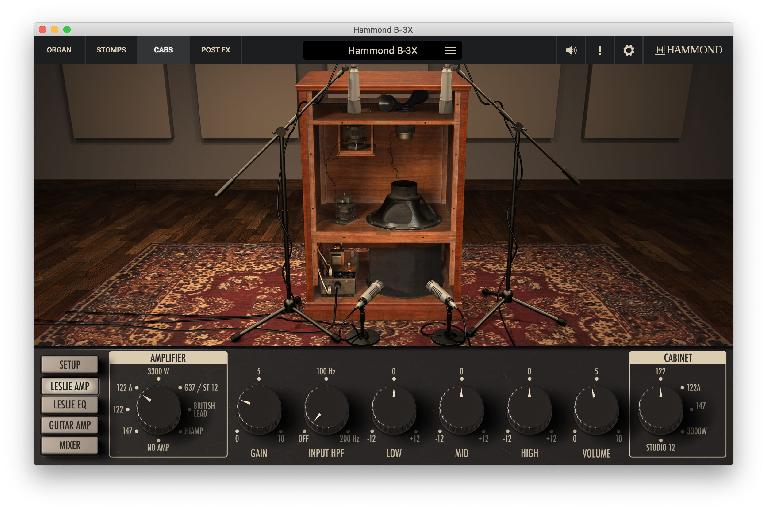Open the preset hamburger menu
The width and height of the screenshot is (768, 511).
(450, 50)
